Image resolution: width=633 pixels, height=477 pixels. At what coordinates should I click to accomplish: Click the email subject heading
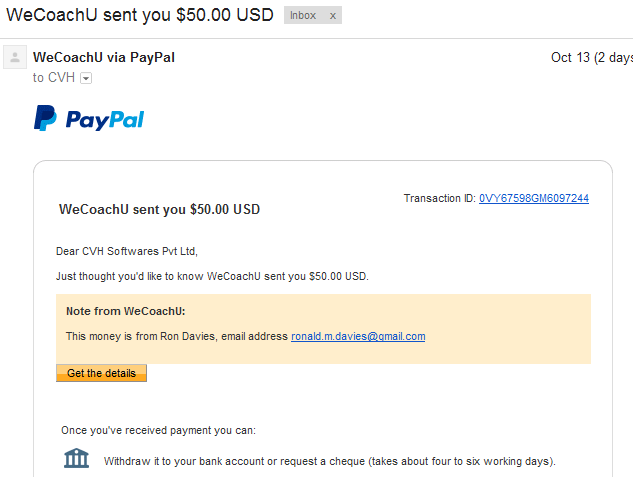140,15
